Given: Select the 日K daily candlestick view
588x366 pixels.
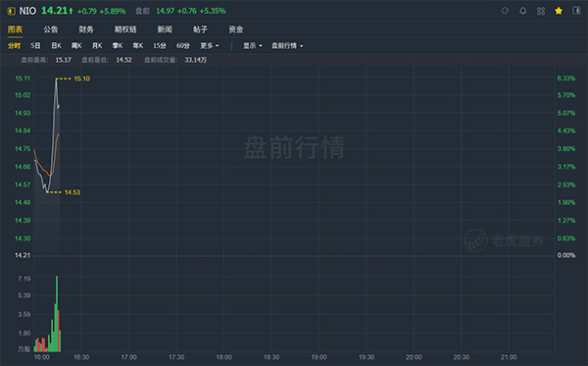Looking at the screenshot, I should (56, 46).
